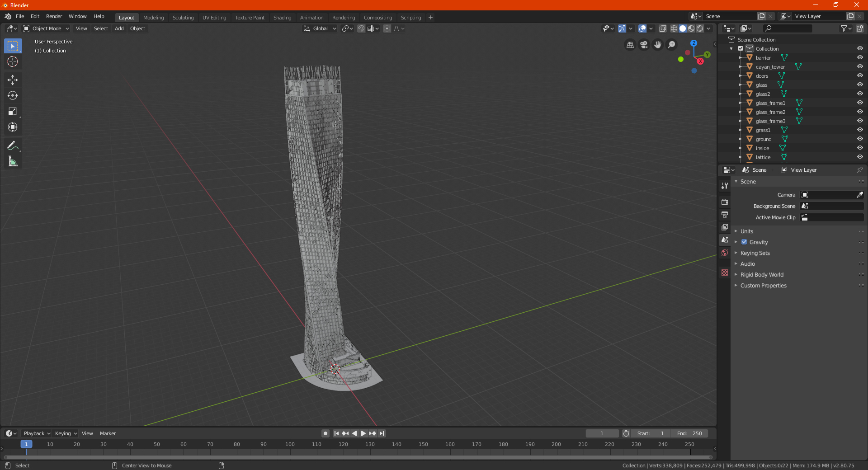This screenshot has width=868, height=470.
Task: Toggle snapping magnet
Action: tap(361, 28)
